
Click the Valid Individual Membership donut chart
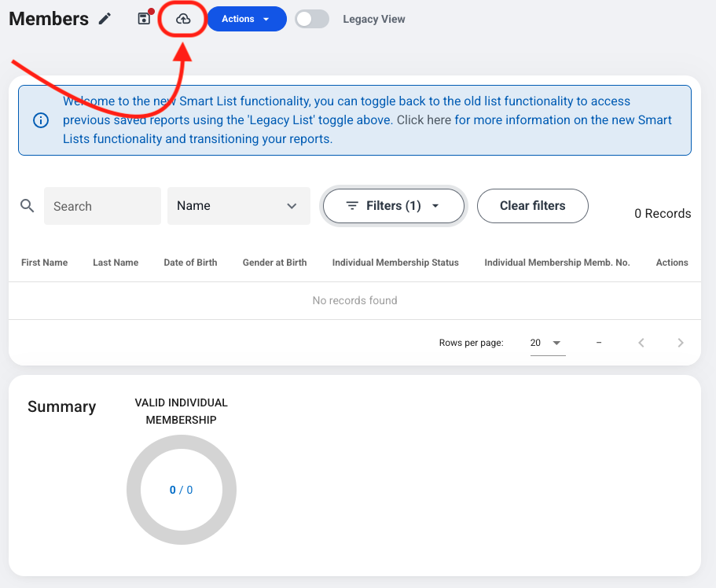coord(182,489)
